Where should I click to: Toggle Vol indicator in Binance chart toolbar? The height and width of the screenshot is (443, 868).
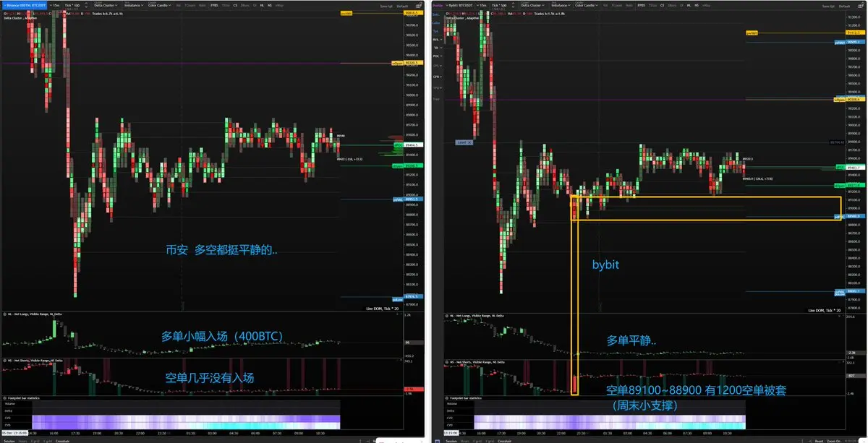[x=178, y=6]
